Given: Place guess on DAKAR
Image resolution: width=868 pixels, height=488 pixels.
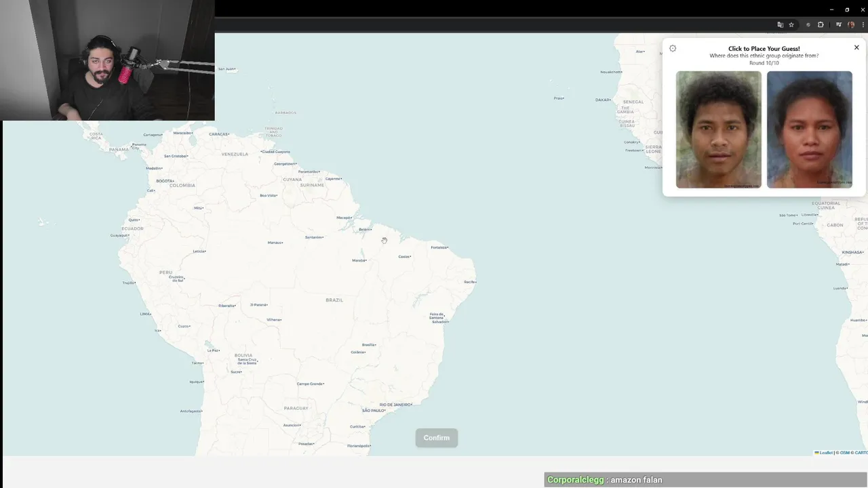Looking at the screenshot, I should [604, 100].
